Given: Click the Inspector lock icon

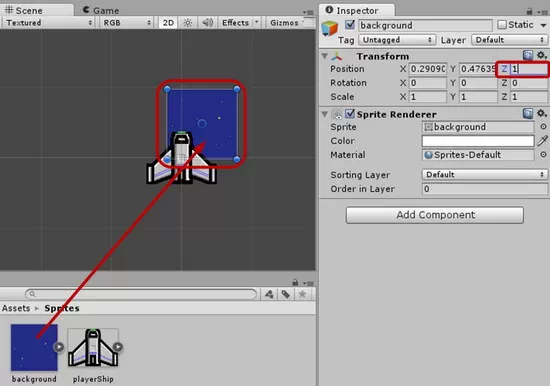Looking at the screenshot, I should [529, 12].
